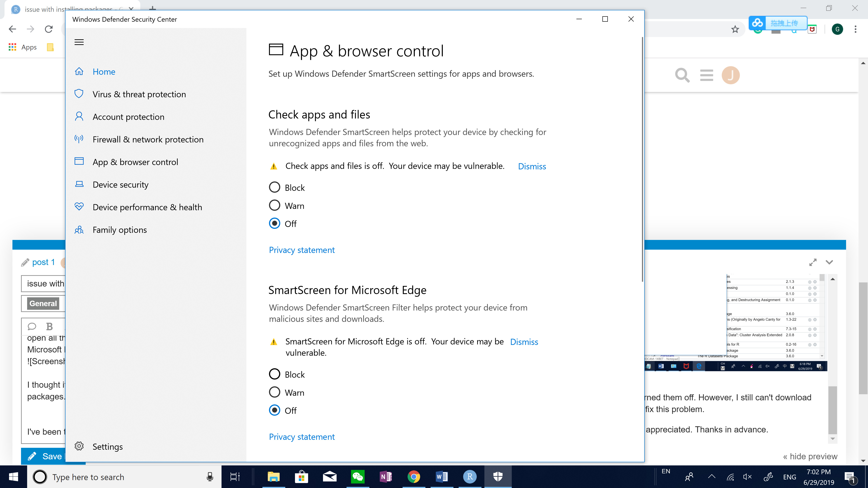Show hidden icons chevron in system tray
Screen dimensions: 868x488
click(x=712, y=476)
